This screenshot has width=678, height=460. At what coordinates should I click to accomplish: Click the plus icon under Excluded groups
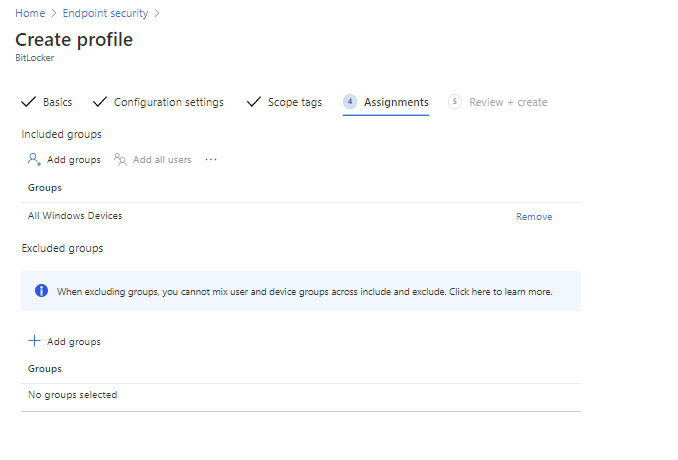point(34,341)
